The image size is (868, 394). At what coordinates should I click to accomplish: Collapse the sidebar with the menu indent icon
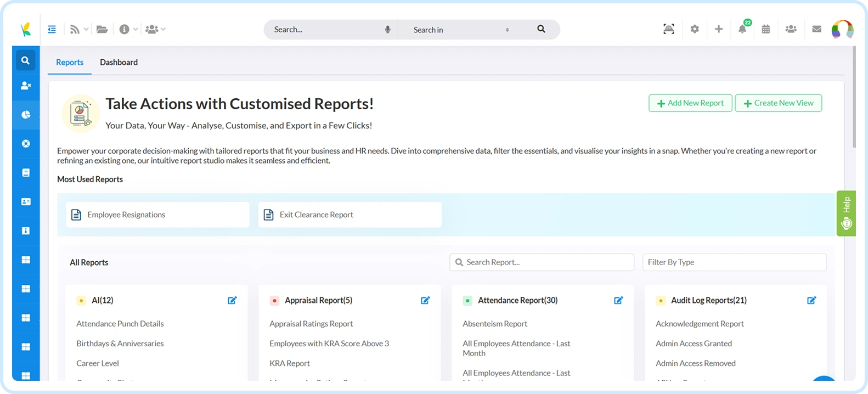[52, 30]
